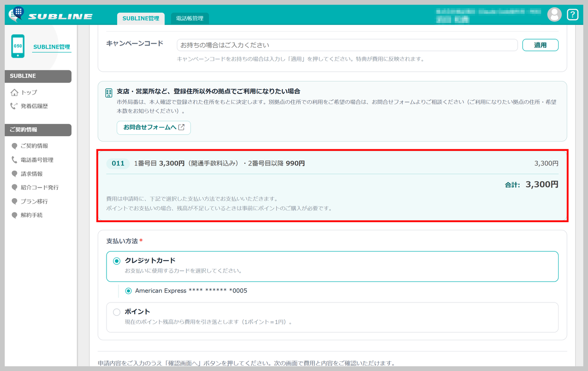Image resolution: width=588 pixels, height=371 pixels.
Task: Open トップ in the sidebar
Action: (29, 92)
